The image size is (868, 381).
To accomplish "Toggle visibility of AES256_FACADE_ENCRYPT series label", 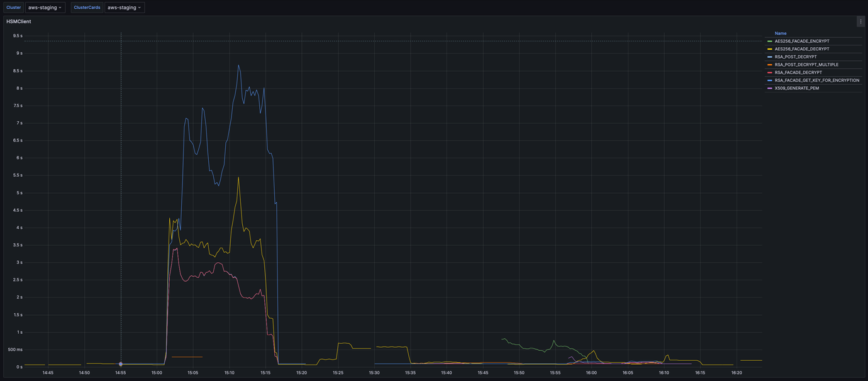I will 802,41.
